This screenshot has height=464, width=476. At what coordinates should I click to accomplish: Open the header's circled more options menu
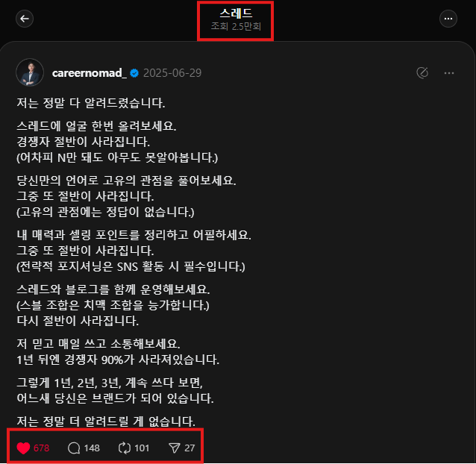click(448, 19)
